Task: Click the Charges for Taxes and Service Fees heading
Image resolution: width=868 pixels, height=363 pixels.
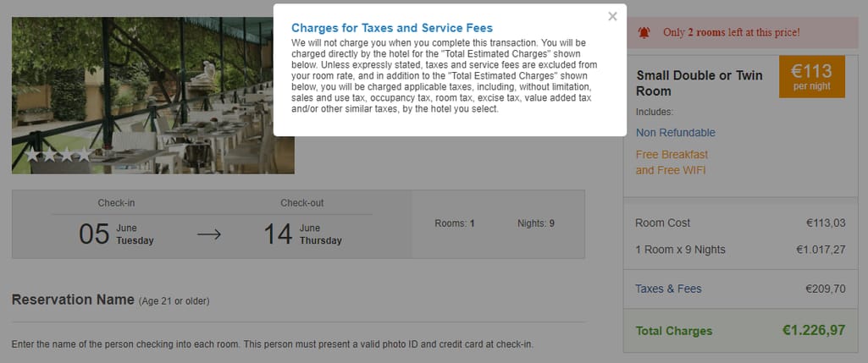Action: pyautogui.click(x=392, y=28)
